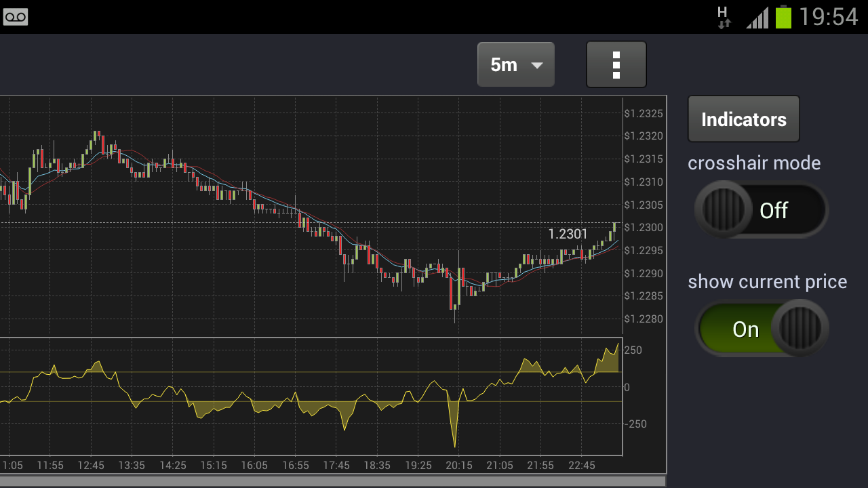Click the $1.2325 price axis label
The height and width of the screenshot is (488, 868).
644,113
